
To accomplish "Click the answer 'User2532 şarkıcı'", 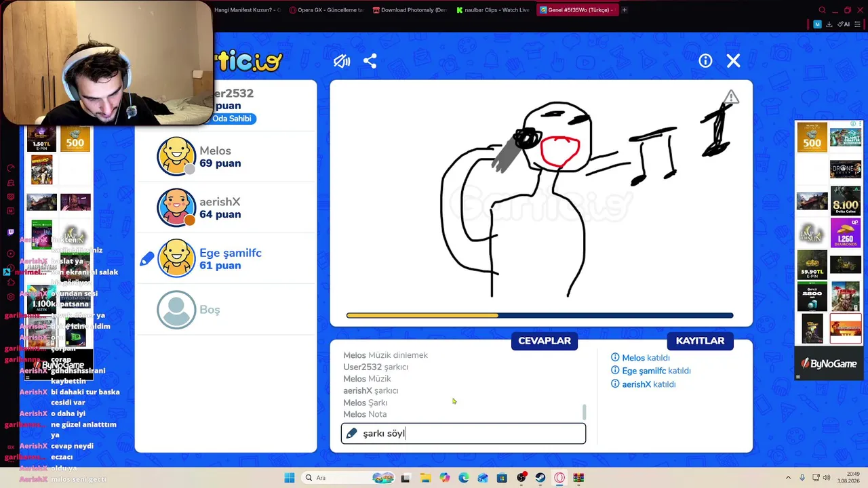I will point(376,367).
